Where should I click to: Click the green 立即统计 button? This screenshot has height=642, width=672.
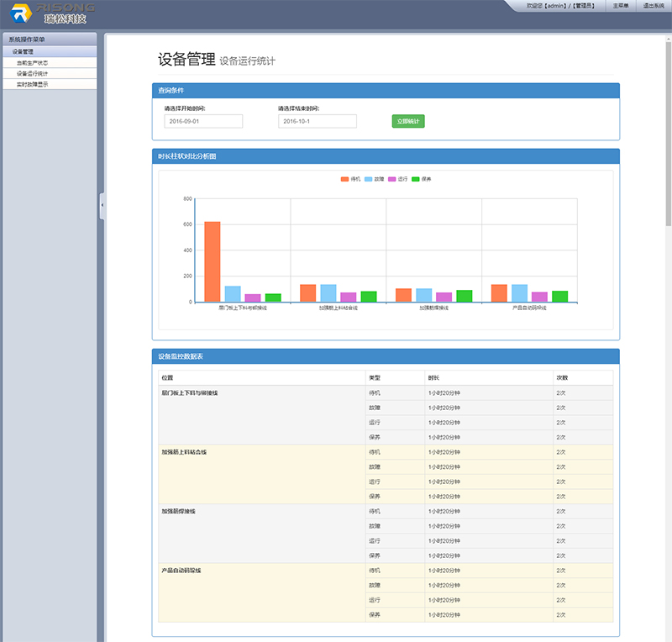tap(408, 121)
